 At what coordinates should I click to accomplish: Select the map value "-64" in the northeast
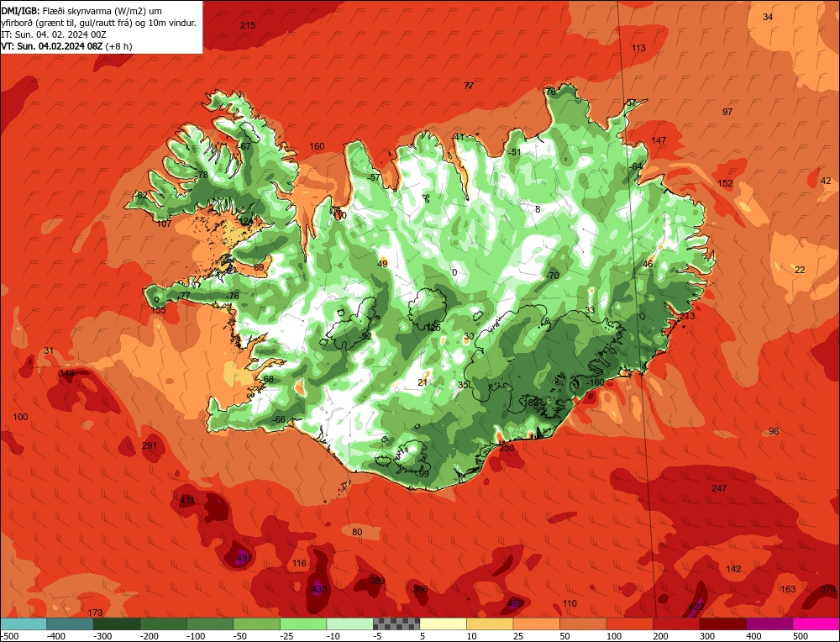click(635, 166)
